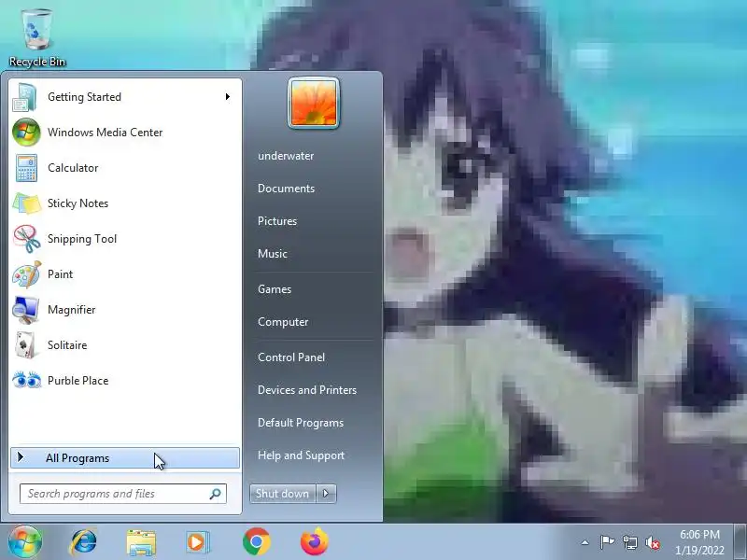
Task: Open Computer from Start menu
Action: pos(283,322)
